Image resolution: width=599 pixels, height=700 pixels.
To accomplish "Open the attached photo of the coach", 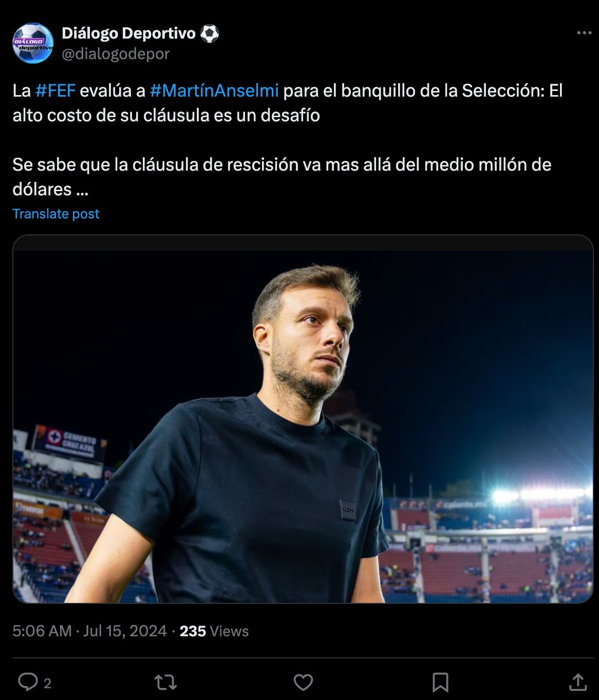I will pyautogui.click(x=303, y=419).
